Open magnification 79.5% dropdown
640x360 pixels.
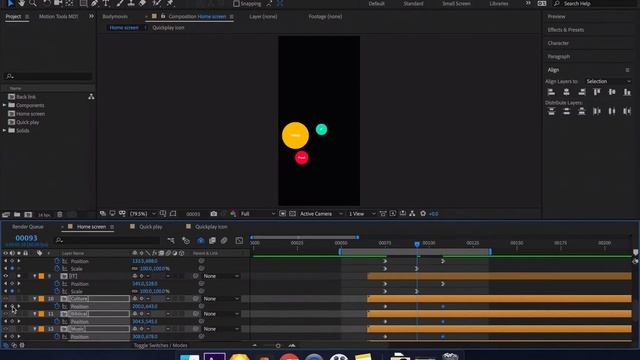click(142, 213)
